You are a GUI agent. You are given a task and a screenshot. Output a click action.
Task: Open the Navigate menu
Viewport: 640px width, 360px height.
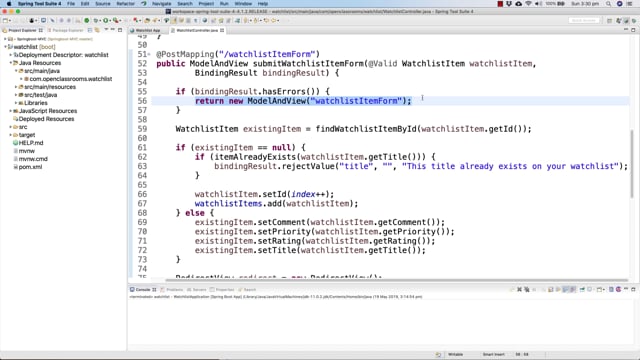(162, 4)
